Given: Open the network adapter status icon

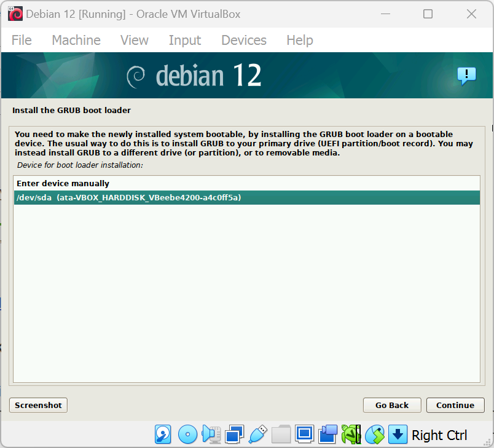Looking at the screenshot, I should click(234, 434).
